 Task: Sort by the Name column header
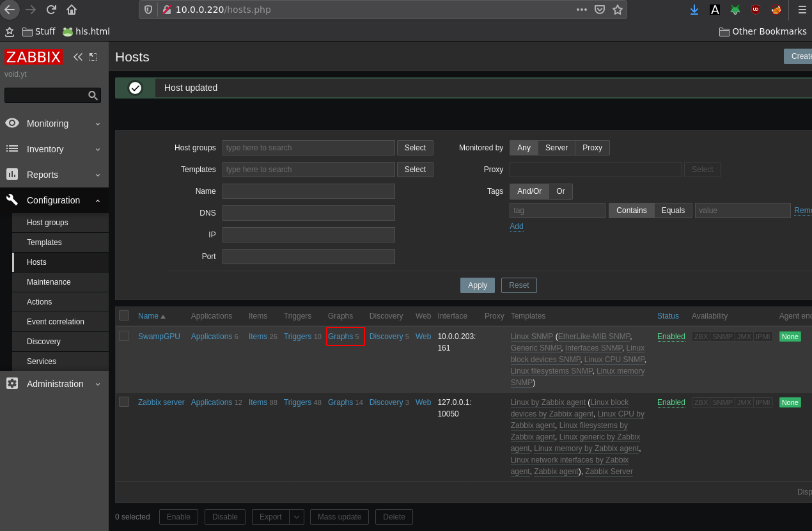tap(152, 316)
